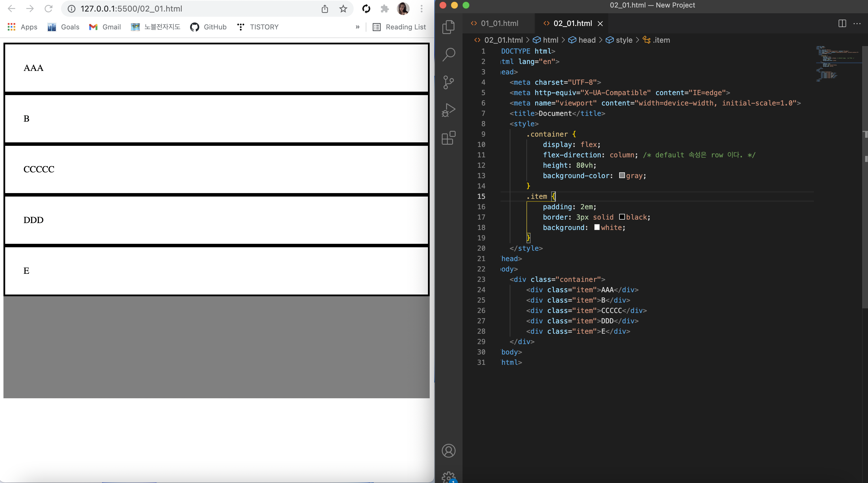Viewport: 868px width, 483px height.
Task: Open the Run and Debug view
Action: (448, 110)
